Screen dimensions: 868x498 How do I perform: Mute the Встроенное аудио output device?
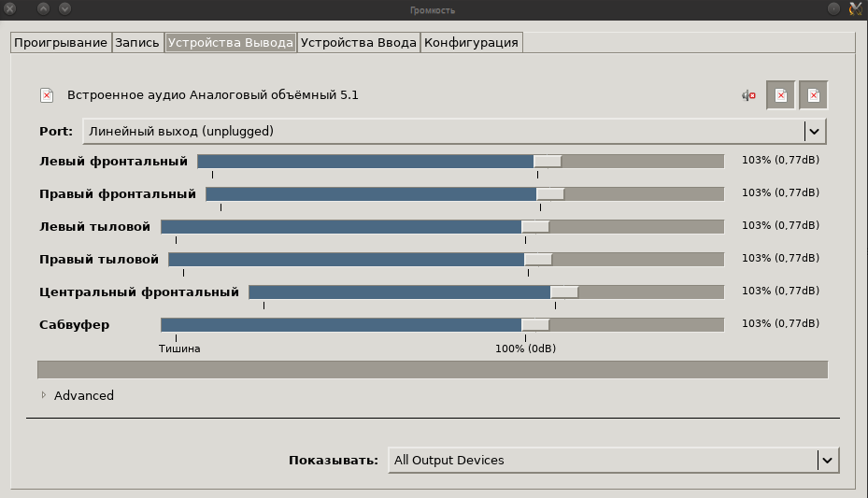[x=748, y=95]
